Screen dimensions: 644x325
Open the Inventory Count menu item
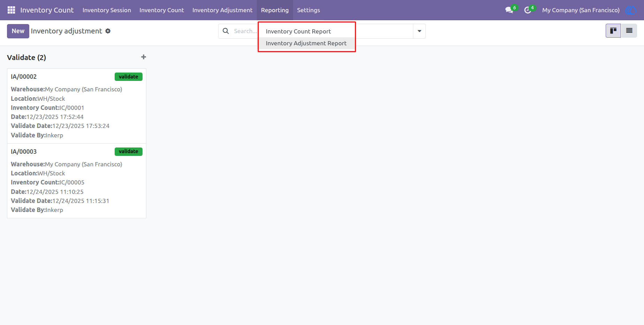[x=162, y=10]
